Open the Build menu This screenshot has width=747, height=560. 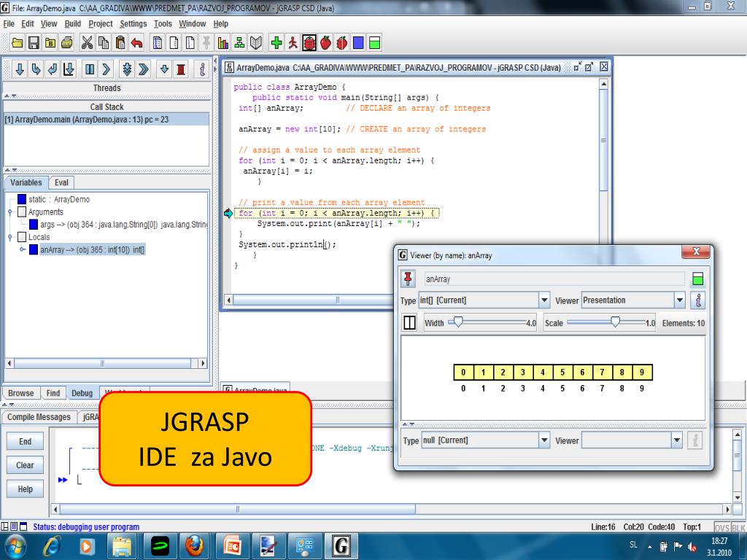tap(73, 24)
